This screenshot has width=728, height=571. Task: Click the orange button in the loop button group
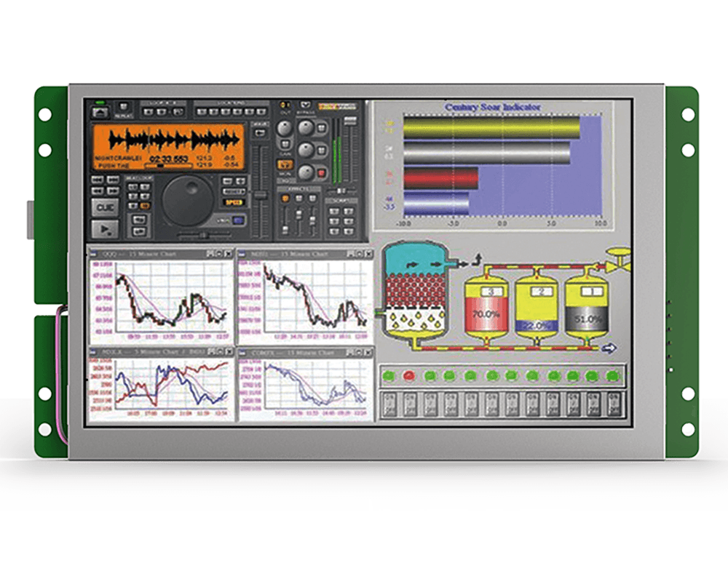[x=145, y=205]
